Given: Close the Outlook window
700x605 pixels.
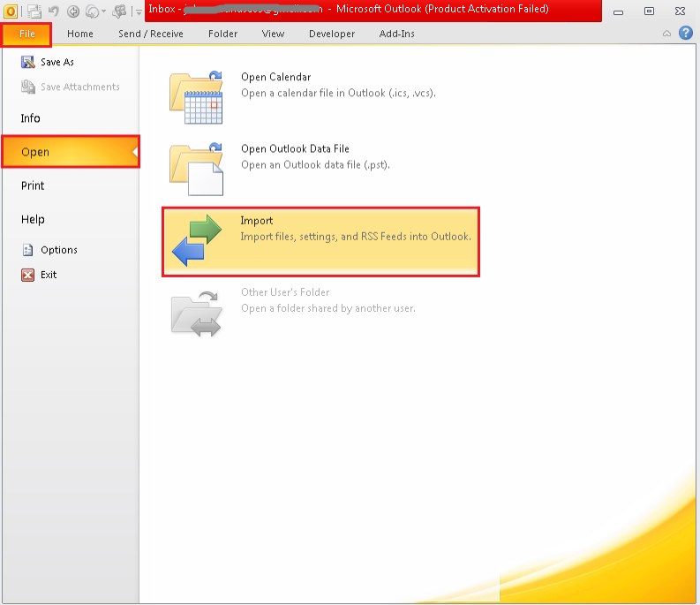Looking at the screenshot, I should click(x=680, y=11).
